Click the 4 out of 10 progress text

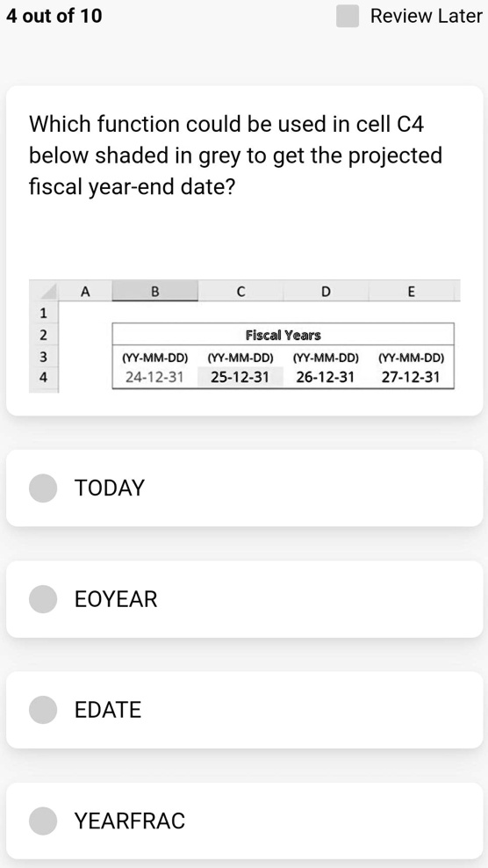tap(54, 16)
